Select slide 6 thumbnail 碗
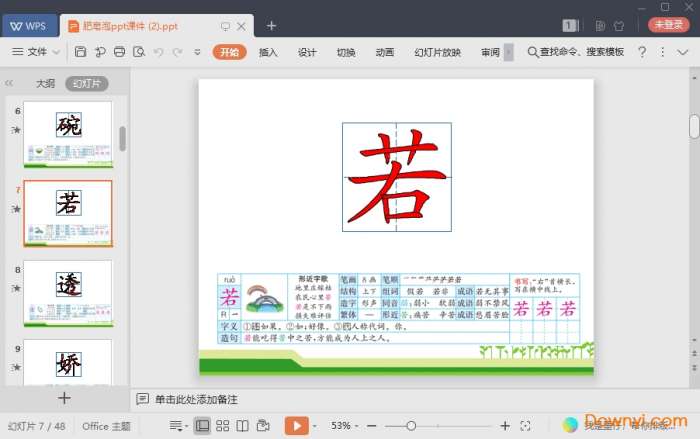Image resolution: width=700 pixels, height=439 pixels. pyautogui.click(x=68, y=134)
